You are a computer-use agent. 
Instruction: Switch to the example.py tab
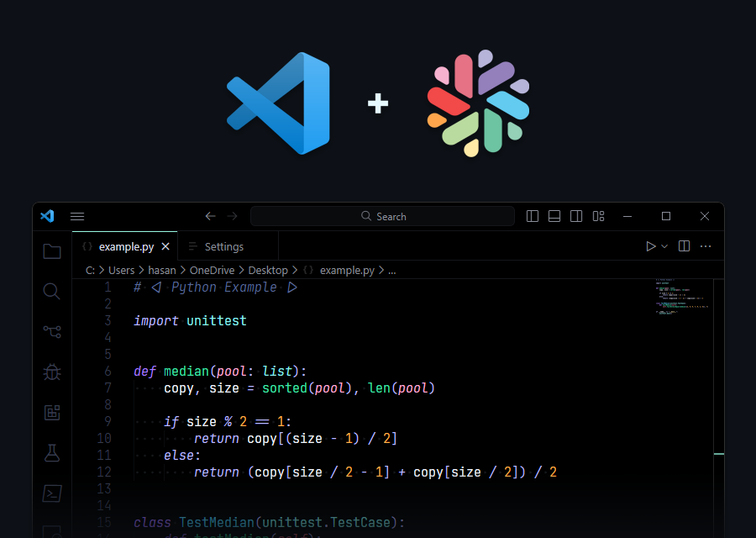click(x=126, y=246)
